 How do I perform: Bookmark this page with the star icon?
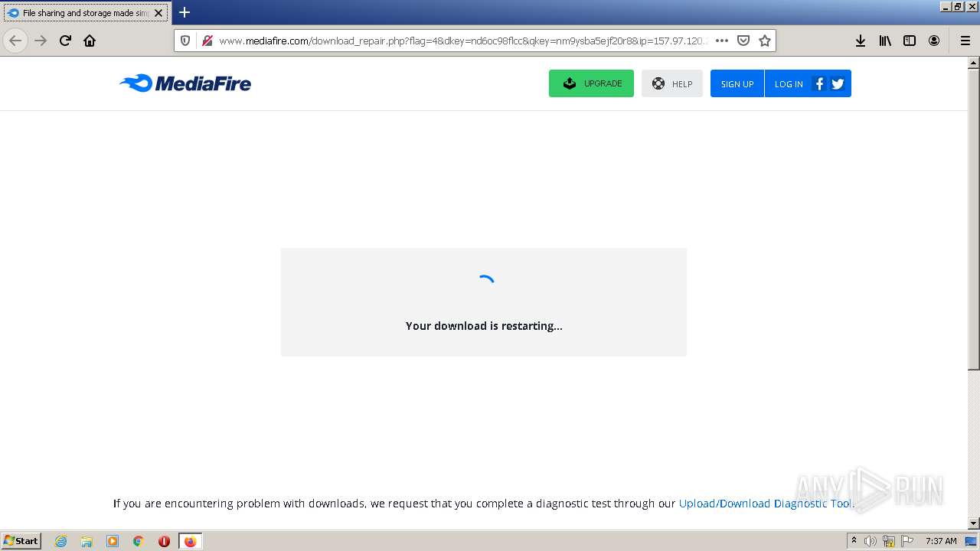[764, 41]
